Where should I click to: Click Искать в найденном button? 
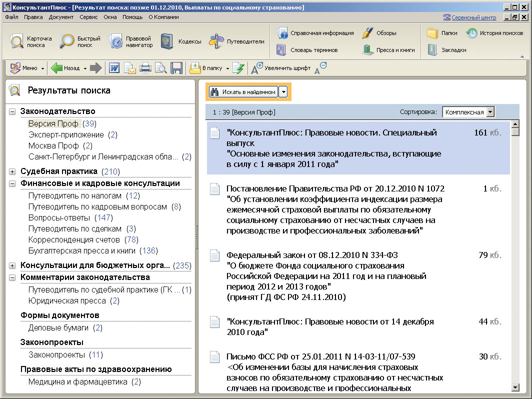[243, 91]
